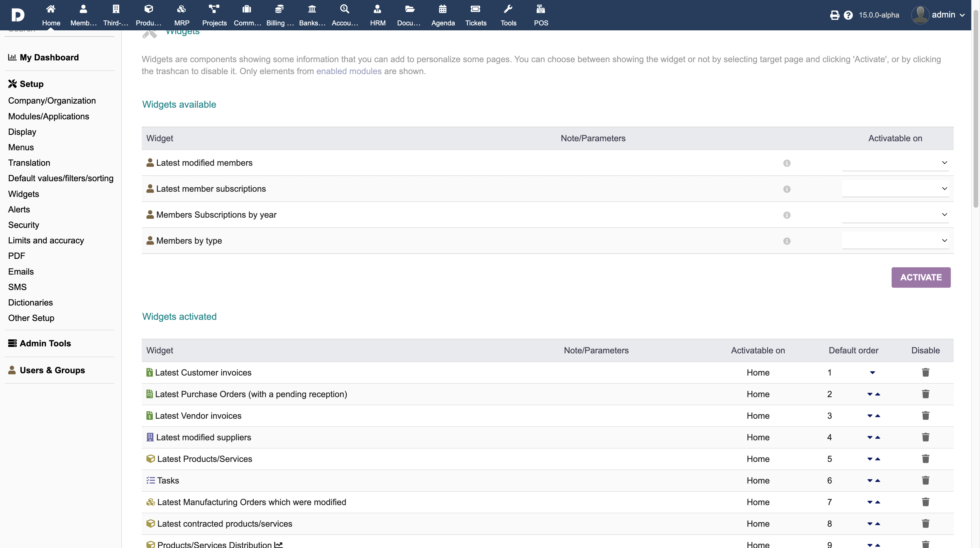Open the help question mark icon
The image size is (980, 548).
[x=848, y=15]
